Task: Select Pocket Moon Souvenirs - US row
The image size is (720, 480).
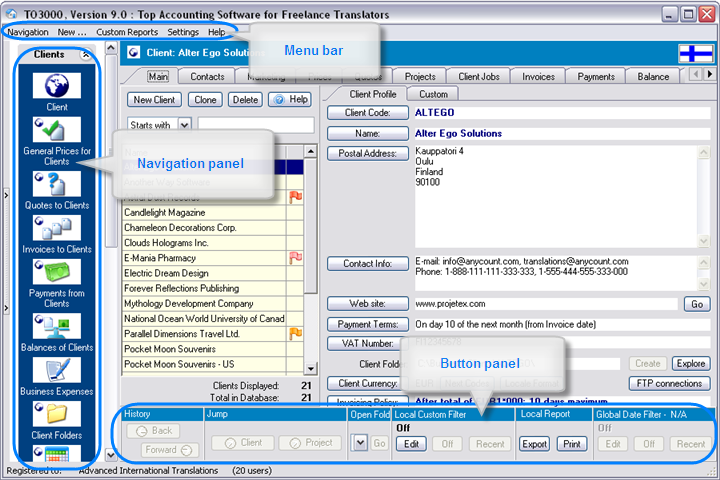Action: pyautogui.click(x=204, y=364)
